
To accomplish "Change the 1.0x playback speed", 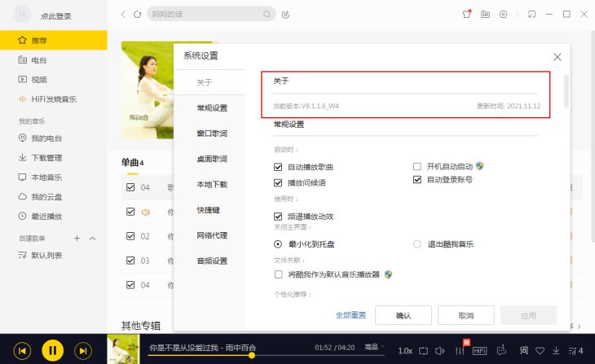I will (405, 351).
